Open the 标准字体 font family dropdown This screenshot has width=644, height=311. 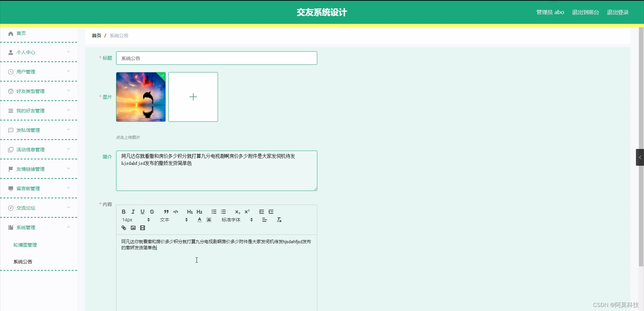(235, 220)
